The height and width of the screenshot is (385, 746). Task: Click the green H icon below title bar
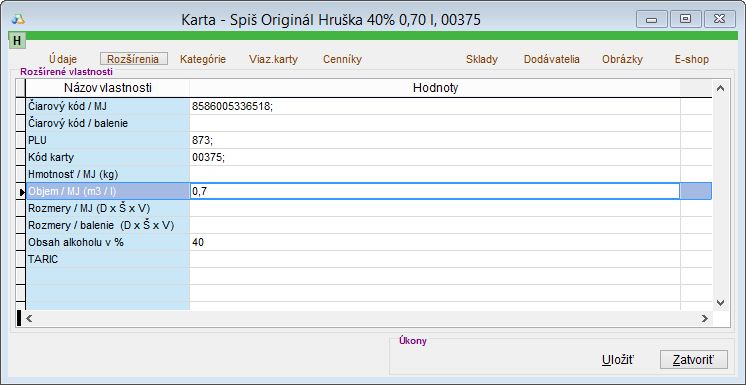coord(17,41)
